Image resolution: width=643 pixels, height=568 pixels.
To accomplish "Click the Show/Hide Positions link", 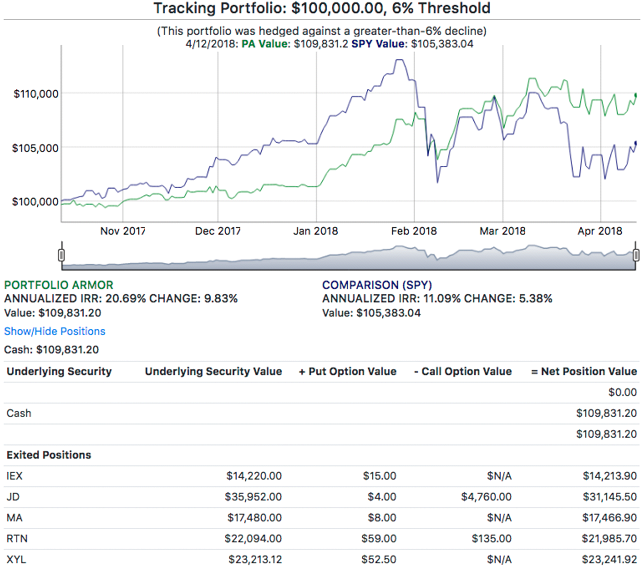I will tap(54, 331).
